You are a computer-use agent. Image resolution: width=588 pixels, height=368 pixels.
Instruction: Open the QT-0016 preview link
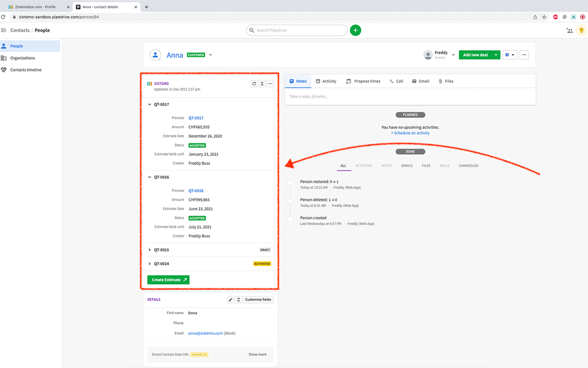point(196,191)
